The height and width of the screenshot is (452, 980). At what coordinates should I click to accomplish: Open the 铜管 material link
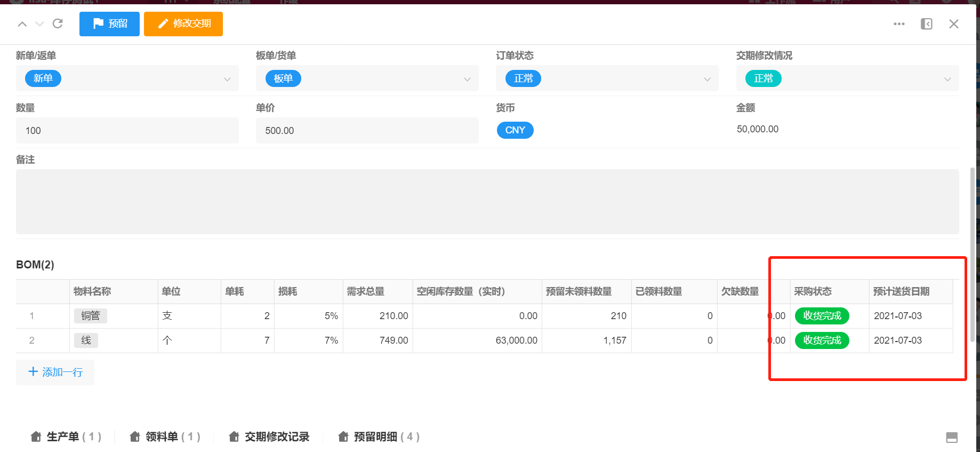(91, 316)
